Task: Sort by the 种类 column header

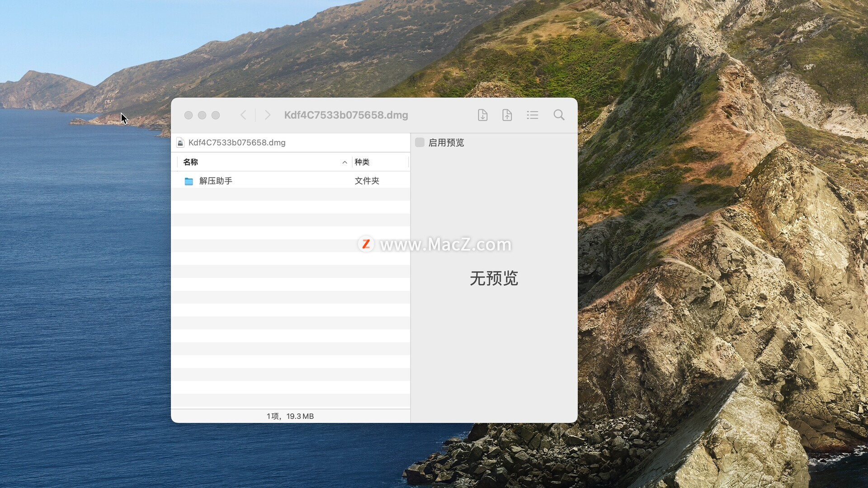Action: click(x=362, y=162)
